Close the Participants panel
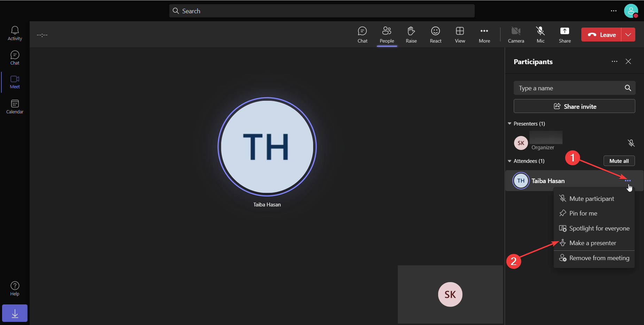644x325 pixels. (628, 61)
